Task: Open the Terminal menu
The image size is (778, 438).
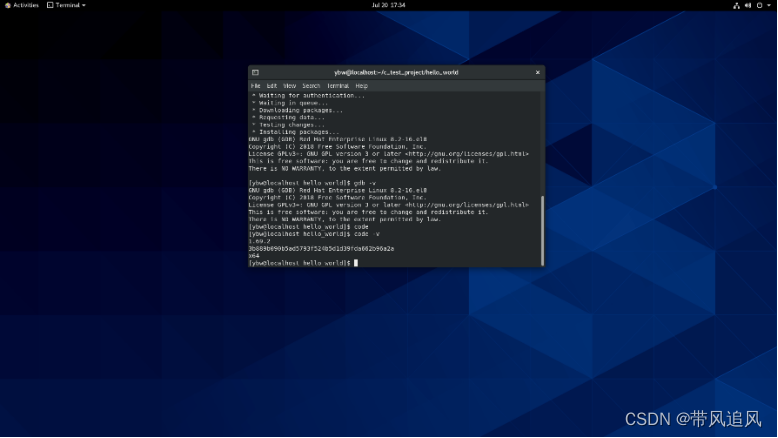Action: pos(338,86)
